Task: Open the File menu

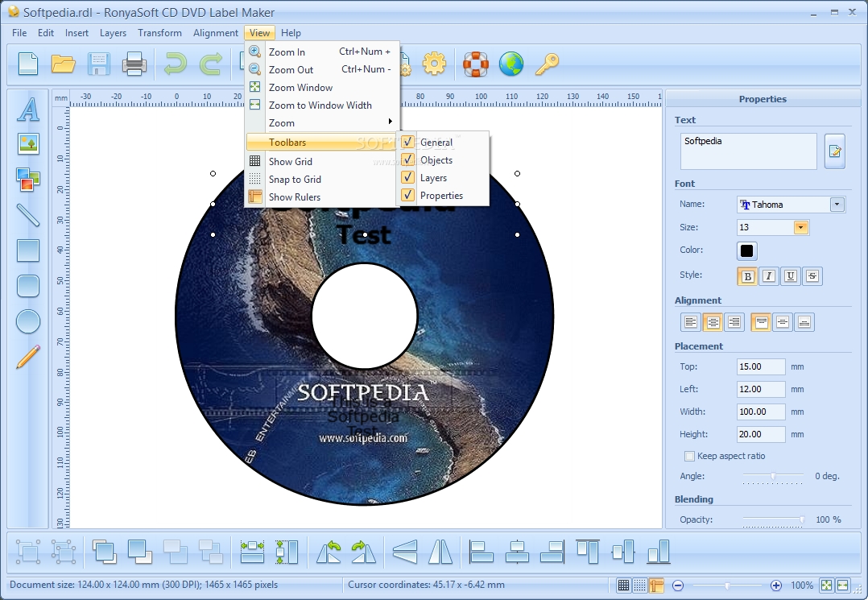Action: point(19,33)
